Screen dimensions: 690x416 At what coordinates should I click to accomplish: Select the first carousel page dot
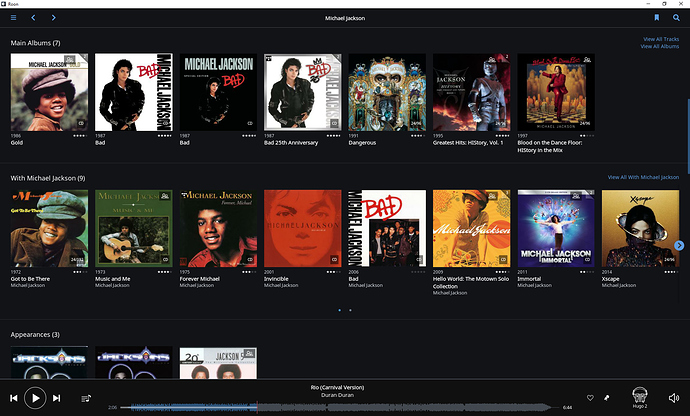339,310
